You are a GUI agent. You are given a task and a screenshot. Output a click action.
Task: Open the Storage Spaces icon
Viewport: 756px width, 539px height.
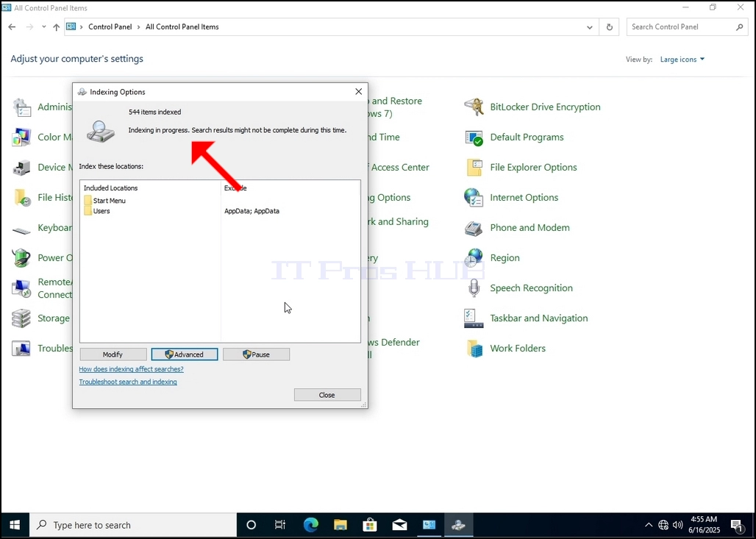pos(22,318)
